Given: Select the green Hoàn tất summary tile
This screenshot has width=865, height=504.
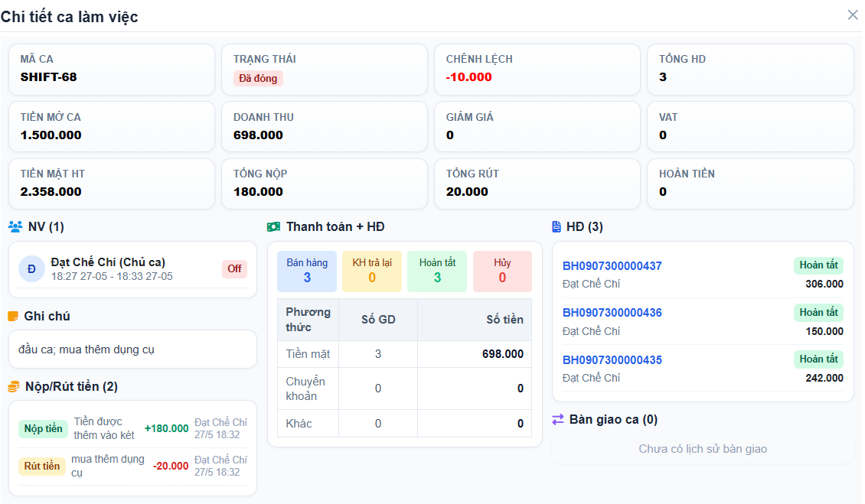Looking at the screenshot, I should (x=437, y=272).
